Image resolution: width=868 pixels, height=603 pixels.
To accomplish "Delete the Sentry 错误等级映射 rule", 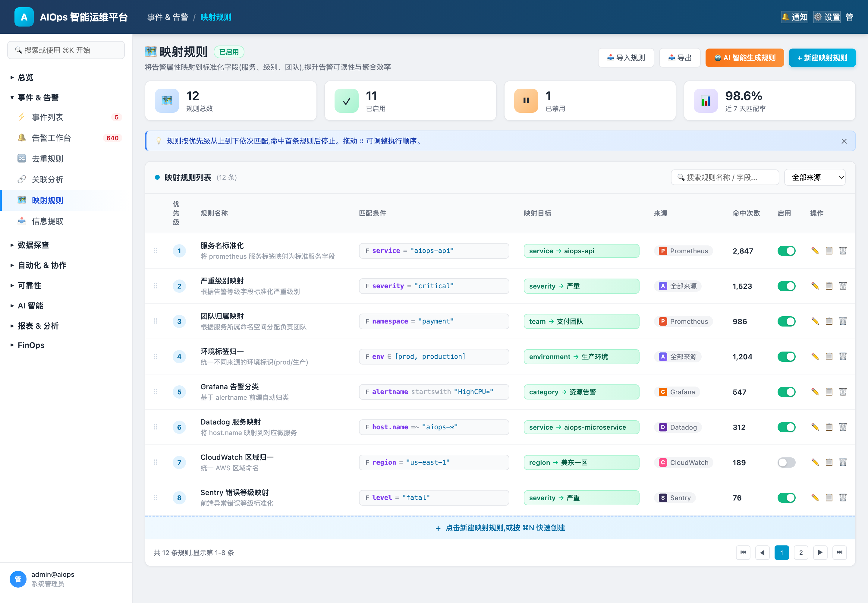I will coord(843,497).
